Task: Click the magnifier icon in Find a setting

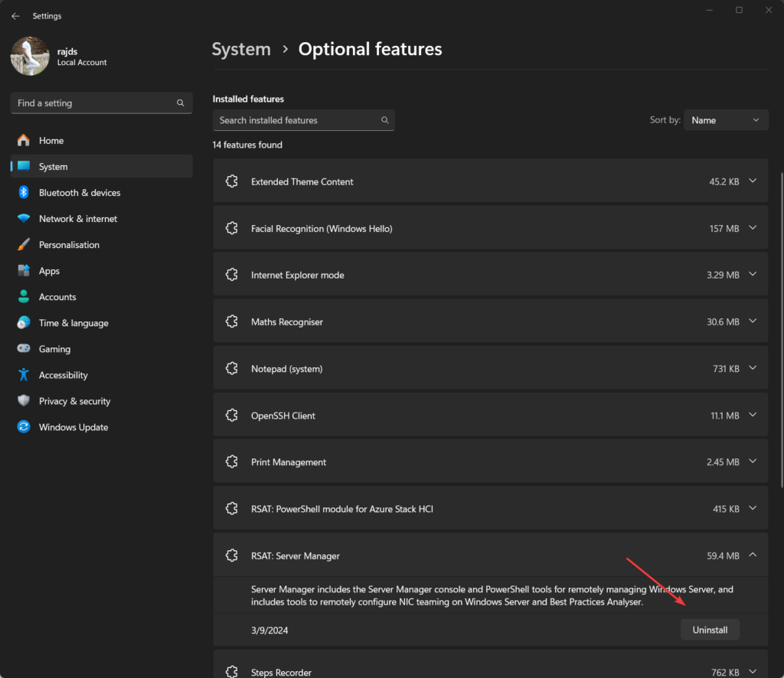Action: pyautogui.click(x=181, y=103)
